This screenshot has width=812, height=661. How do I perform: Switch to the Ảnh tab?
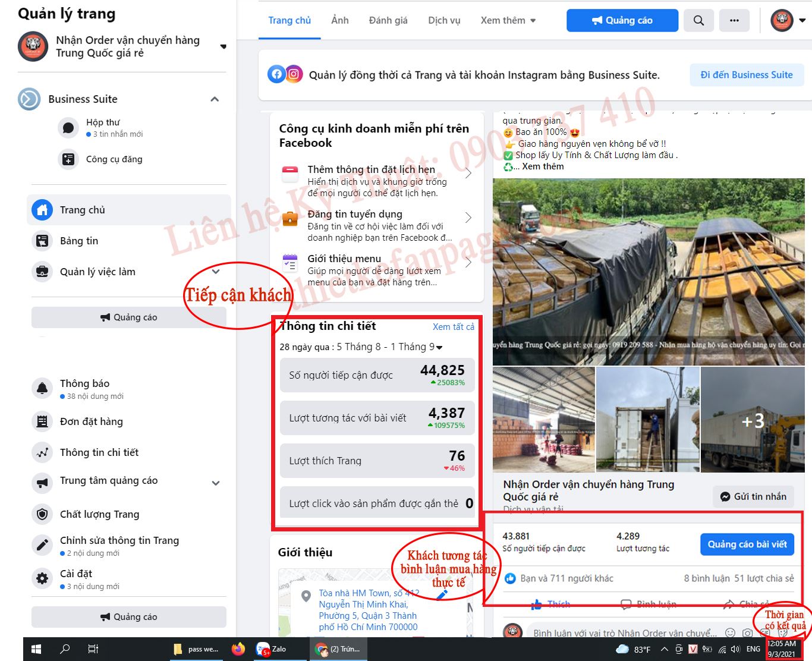pos(339,20)
